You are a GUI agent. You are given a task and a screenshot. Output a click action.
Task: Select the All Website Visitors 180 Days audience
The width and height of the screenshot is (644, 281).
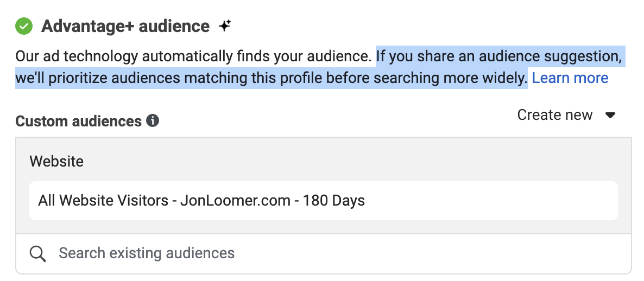[x=323, y=201]
